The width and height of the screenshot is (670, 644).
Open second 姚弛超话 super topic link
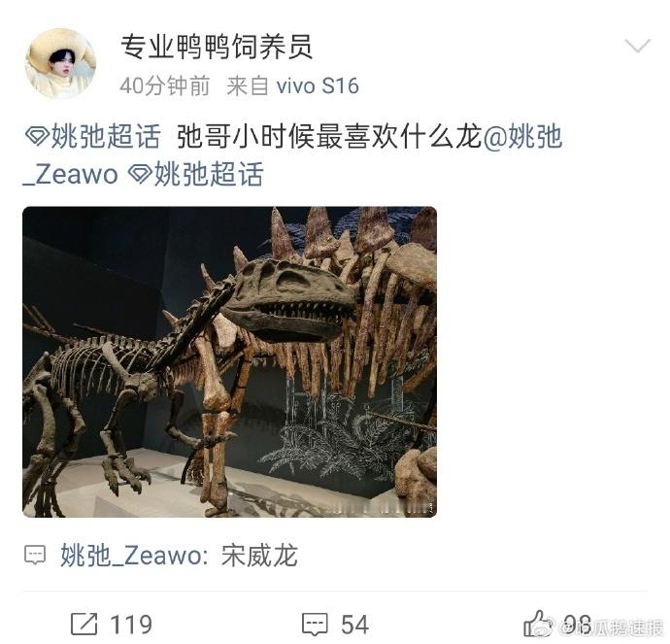pyautogui.click(x=209, y=174)
